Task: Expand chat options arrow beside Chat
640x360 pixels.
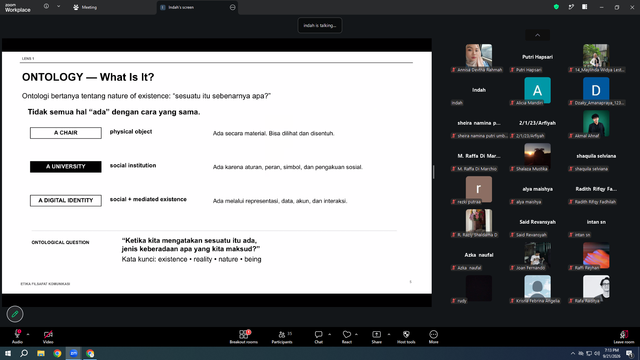Action: (329, 334)
